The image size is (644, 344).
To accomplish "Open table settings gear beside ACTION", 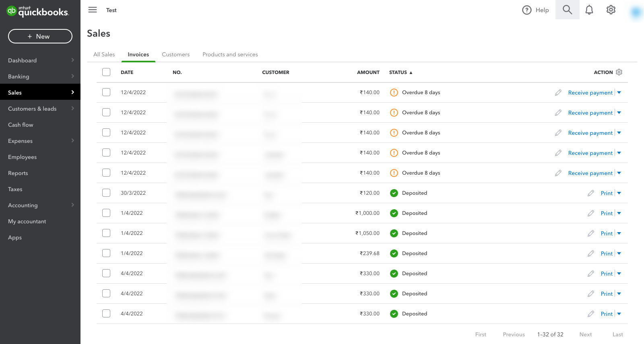I will pyautogui.click(x=619, y=72).
